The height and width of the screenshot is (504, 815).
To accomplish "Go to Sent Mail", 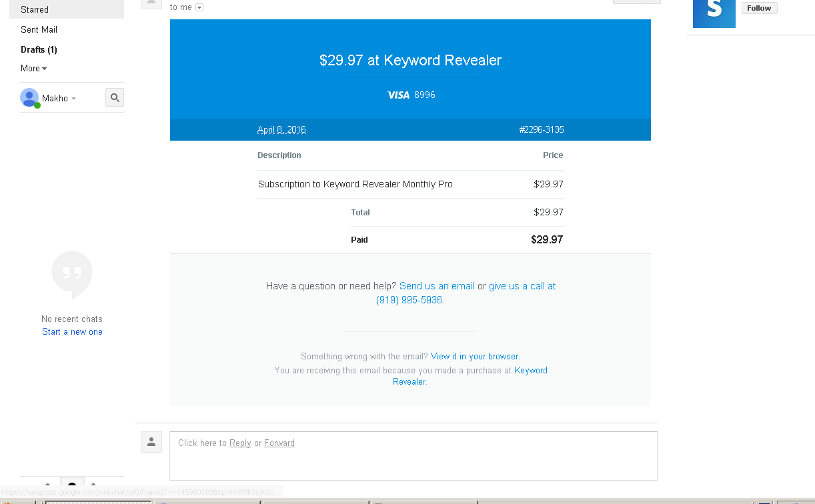I will click(39, 29).
